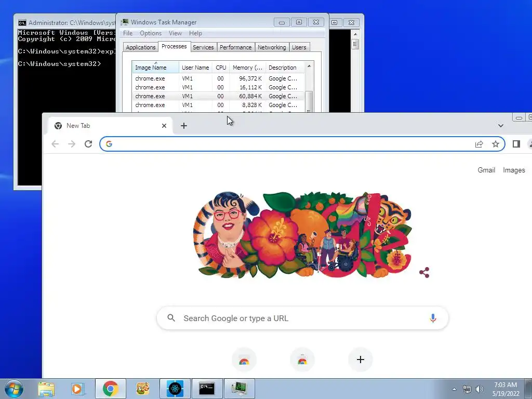Sort processes by User Name column
The image size is (532, 399).
(x=195, y=68)
